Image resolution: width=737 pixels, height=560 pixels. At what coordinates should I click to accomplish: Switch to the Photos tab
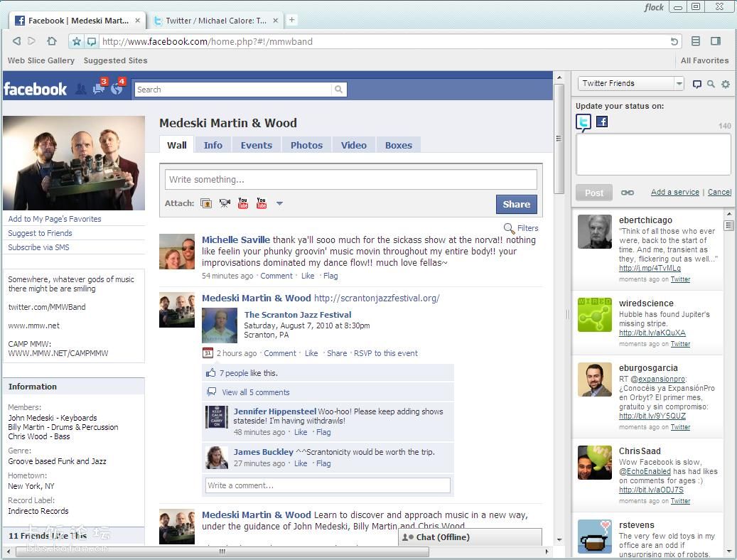pyautogui.click(x=306, y=145)
